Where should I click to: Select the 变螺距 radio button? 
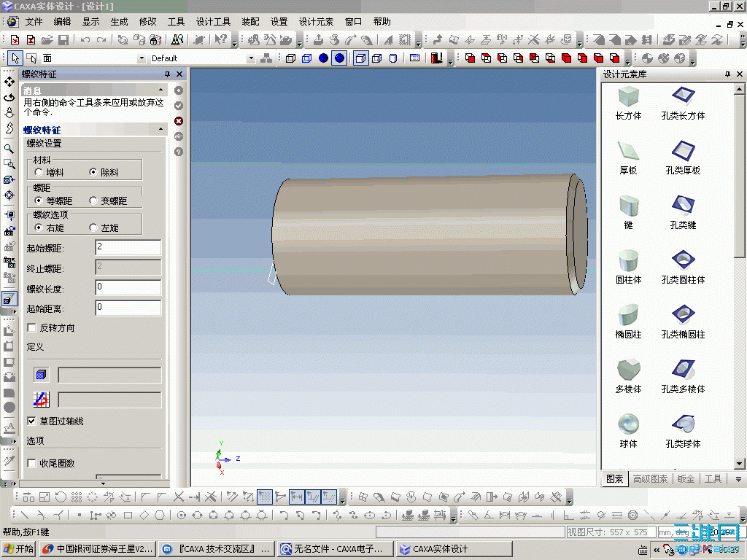[x=93, y=201]
